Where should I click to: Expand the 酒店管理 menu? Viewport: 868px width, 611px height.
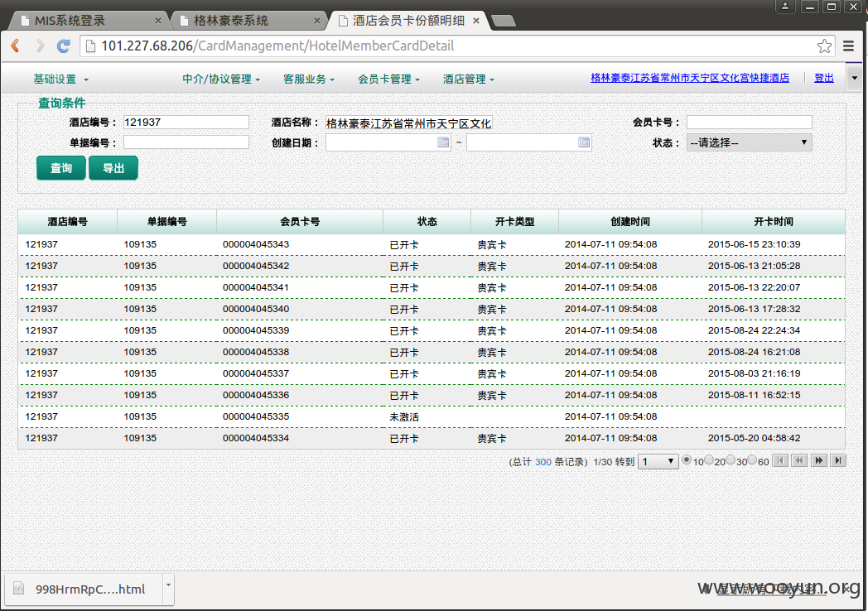(468, 79)
